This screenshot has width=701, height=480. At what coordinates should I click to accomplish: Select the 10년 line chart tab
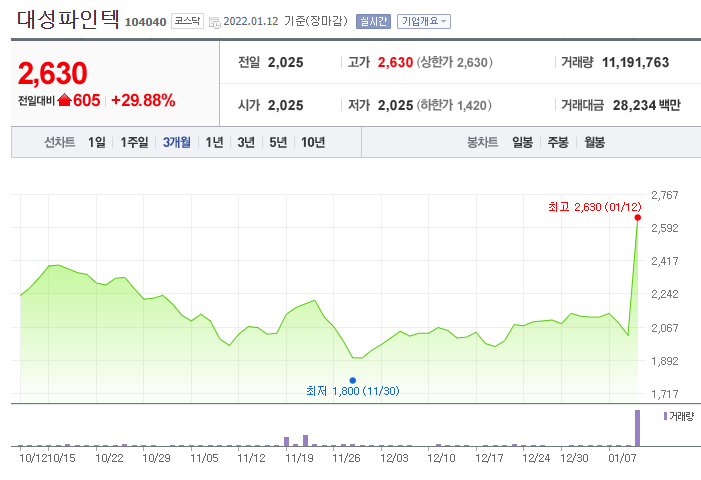tap(312, 142)
